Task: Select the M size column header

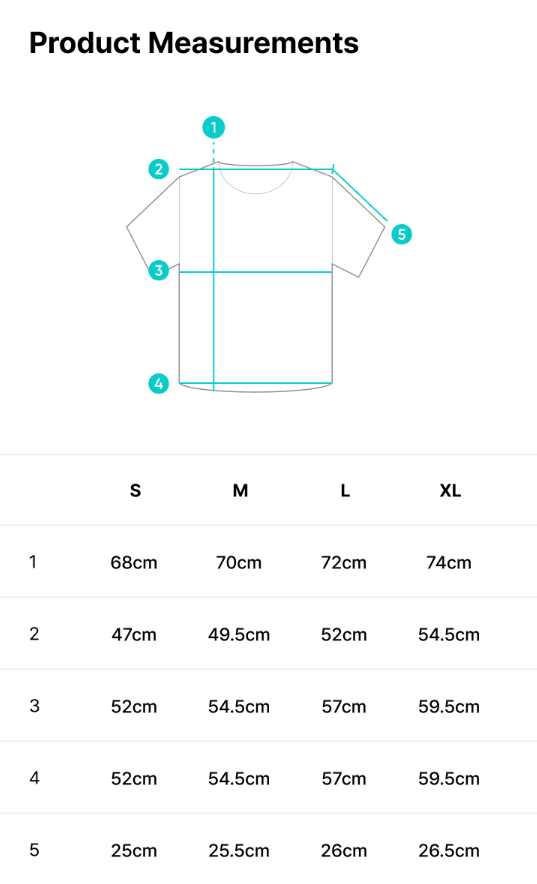Action: [241, 490]
